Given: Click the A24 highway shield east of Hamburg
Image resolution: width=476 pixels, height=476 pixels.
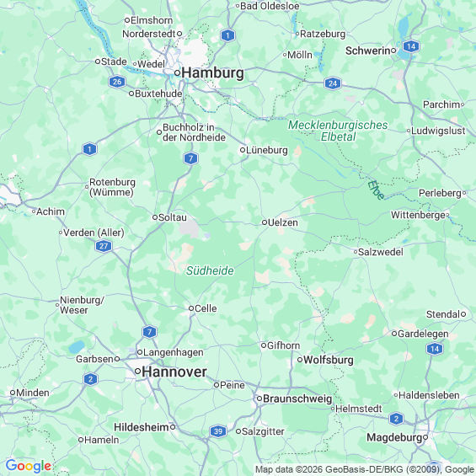Looking at the screenshot, I should [333, 83].
